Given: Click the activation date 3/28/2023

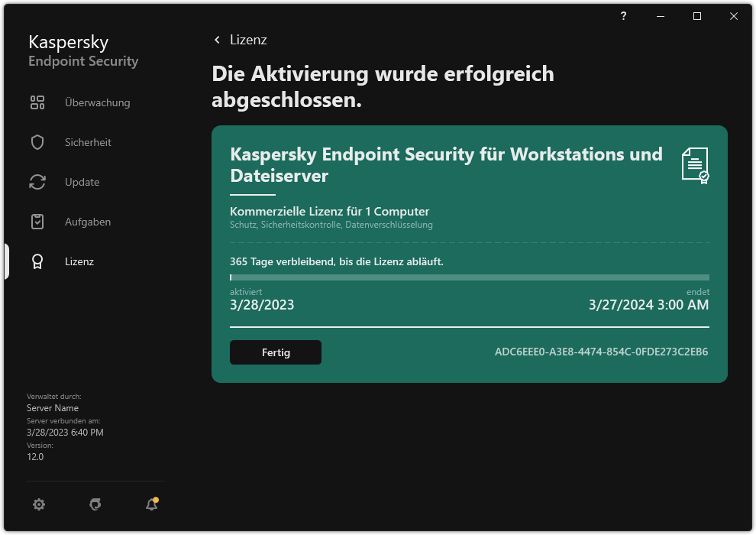Looking at the screenshot, I should [262, 304].
